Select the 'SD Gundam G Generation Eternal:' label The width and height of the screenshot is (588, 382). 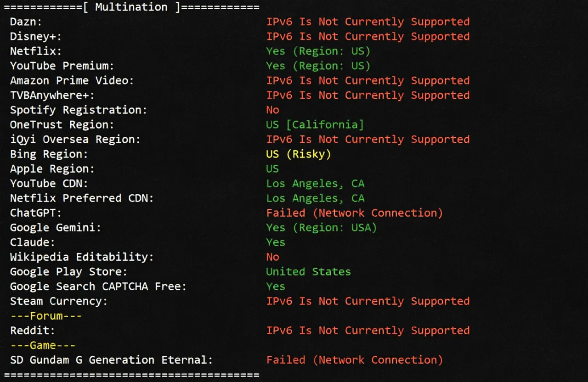coord(111,360)
